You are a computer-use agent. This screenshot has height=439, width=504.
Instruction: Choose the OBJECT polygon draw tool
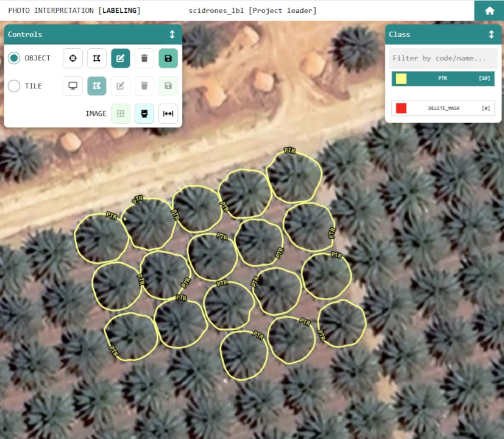[x=97, y=58]
